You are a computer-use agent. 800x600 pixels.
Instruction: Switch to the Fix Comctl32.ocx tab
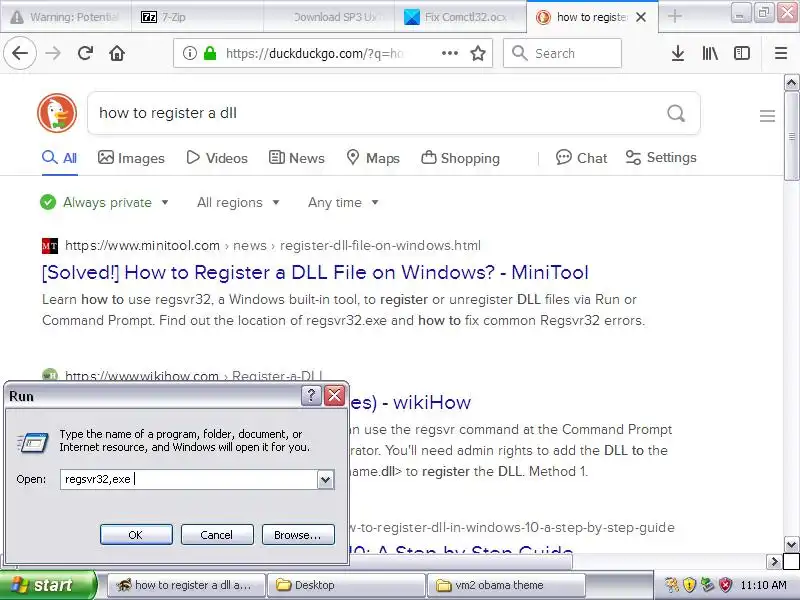tap(461, 17)
